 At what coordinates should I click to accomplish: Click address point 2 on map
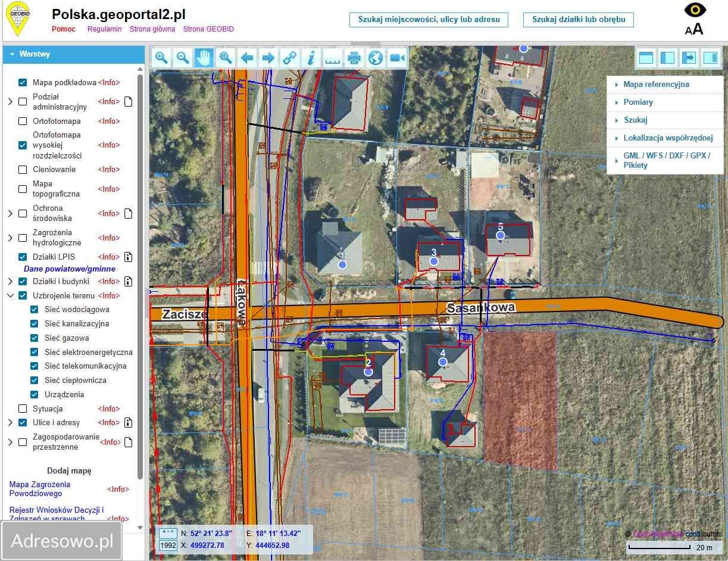pyautogui.click(x=368, y=371)
